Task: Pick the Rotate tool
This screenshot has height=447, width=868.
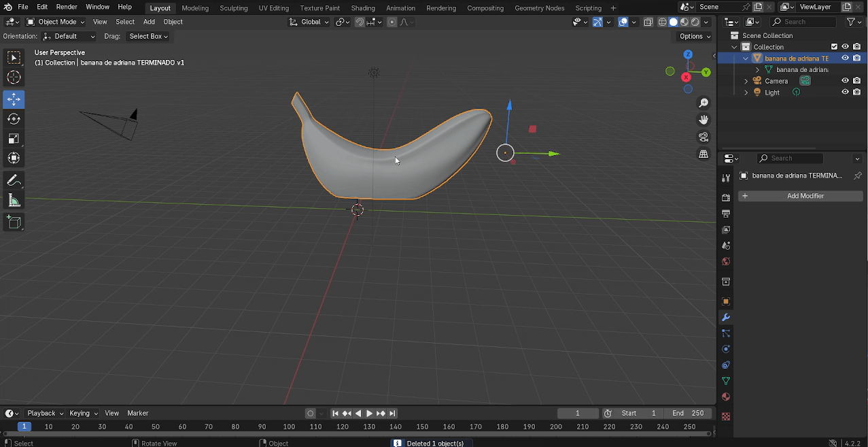Action: point(14,119)
